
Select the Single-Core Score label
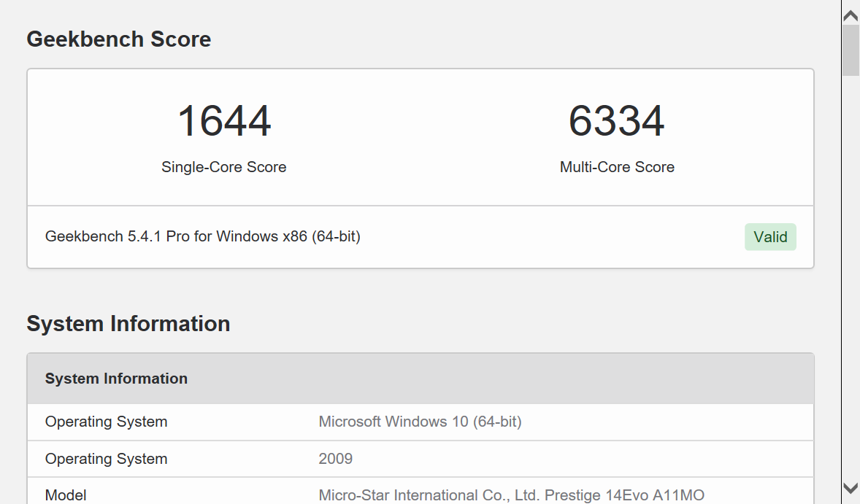[x=223, y=167]
